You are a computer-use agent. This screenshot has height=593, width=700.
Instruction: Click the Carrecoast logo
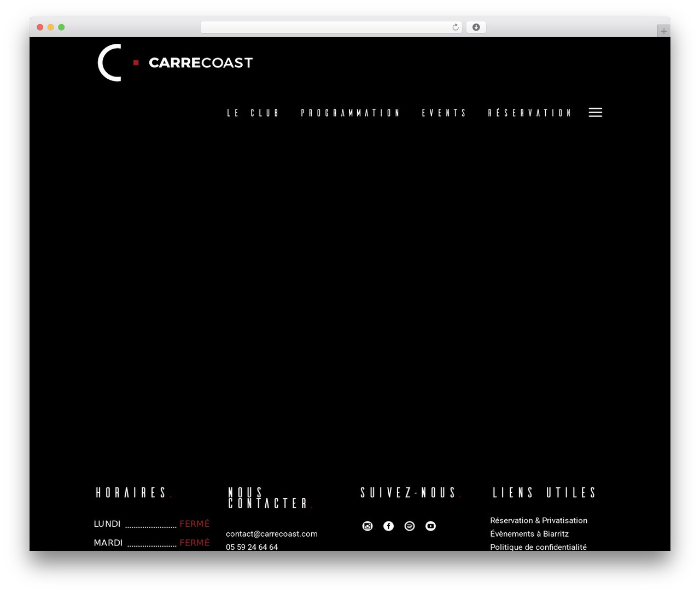(x=175, y=62)
